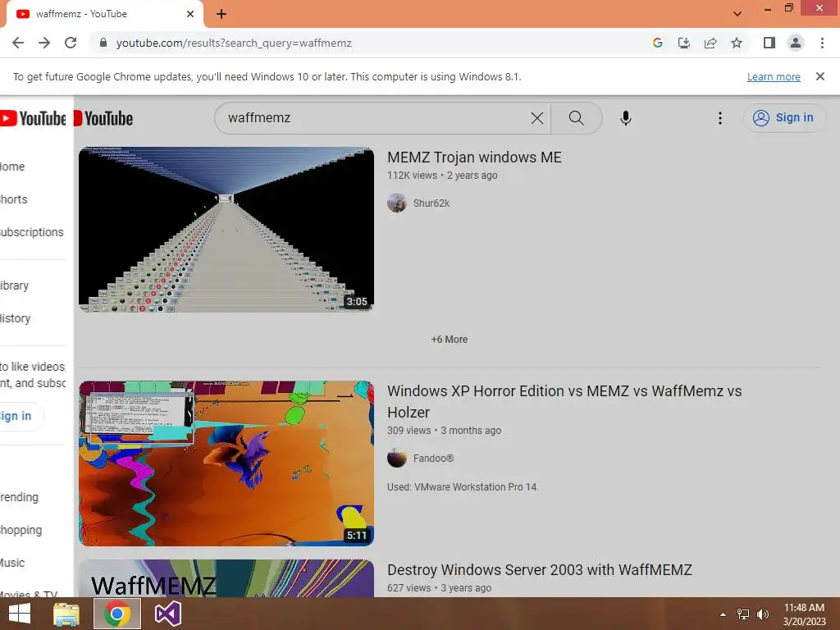Click the install app icon in the address bar

click(684, 43)
